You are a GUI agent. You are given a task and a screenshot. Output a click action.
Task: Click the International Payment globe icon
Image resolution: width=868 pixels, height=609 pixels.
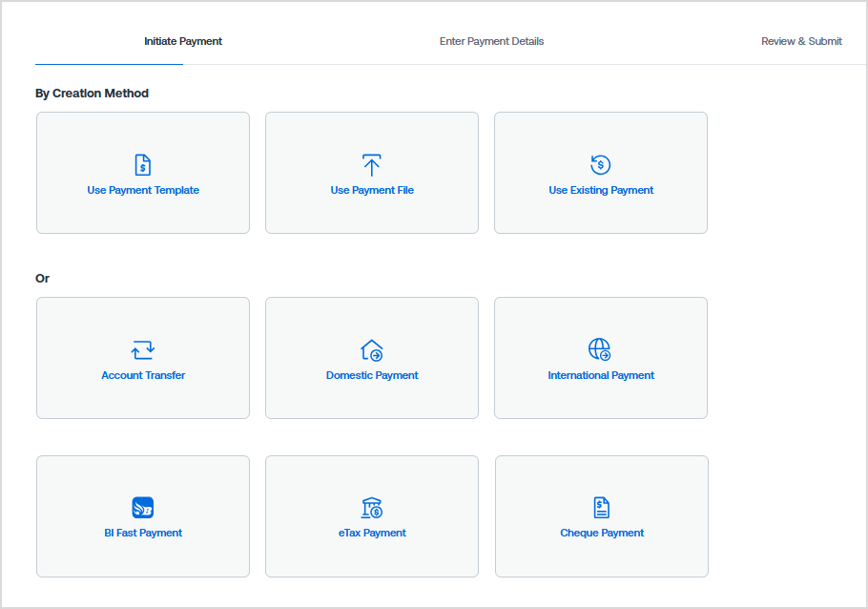tap(600, 349)
